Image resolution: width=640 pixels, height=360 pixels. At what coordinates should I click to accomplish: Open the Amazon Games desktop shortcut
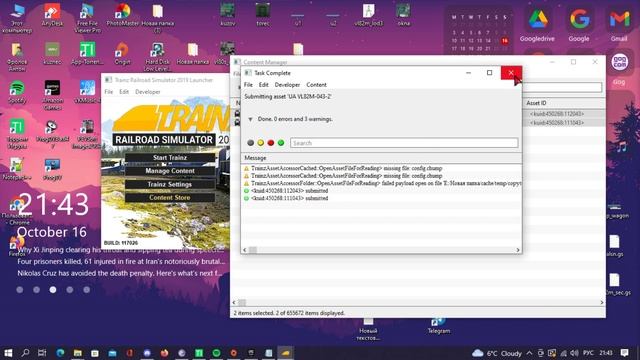[52, 95]
